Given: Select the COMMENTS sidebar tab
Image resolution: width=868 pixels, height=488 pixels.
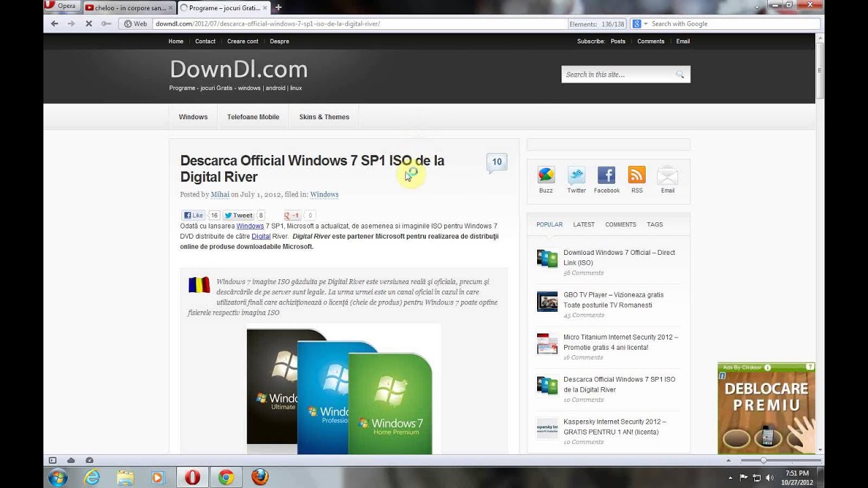Looking at the screenshot, I should (x=620, y=224).
